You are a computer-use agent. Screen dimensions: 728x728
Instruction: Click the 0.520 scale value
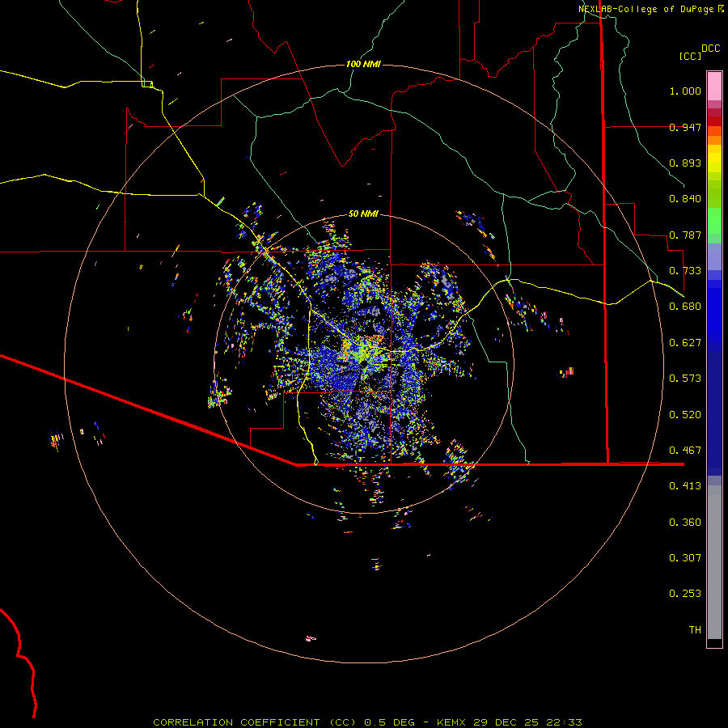click(685, 415)
